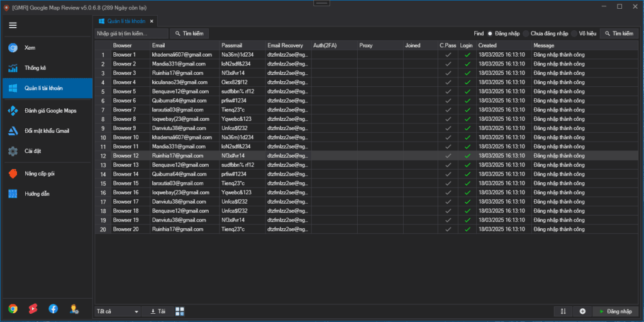Toggle Login checkmark in Browser 2 row
Image resolution: width=644 pixels, height=322 pixels.
pyautogui.click(x=467, y=64)
